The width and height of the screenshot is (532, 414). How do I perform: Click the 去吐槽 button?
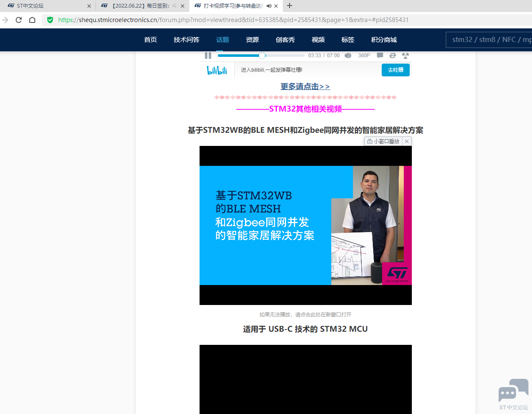[396, 70]
